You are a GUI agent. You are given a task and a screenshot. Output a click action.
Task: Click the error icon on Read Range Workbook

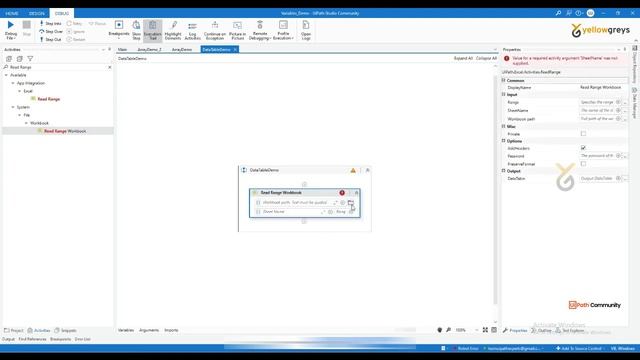tap(342, 193)
